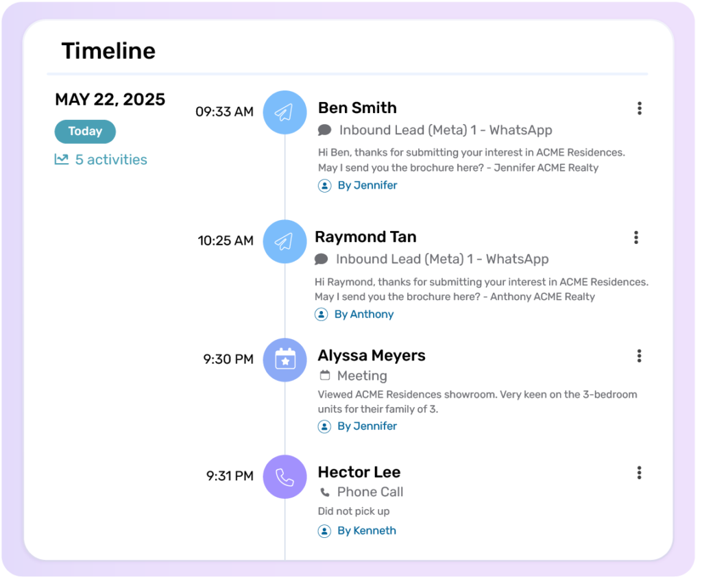Click small phone icon beside Phone Call
The width and height of the screenshot is (702, 588).
click(325, 492)
